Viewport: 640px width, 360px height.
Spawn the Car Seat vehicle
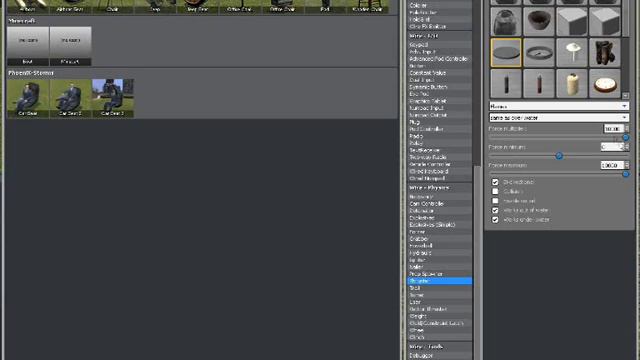(x=28, y=98)
